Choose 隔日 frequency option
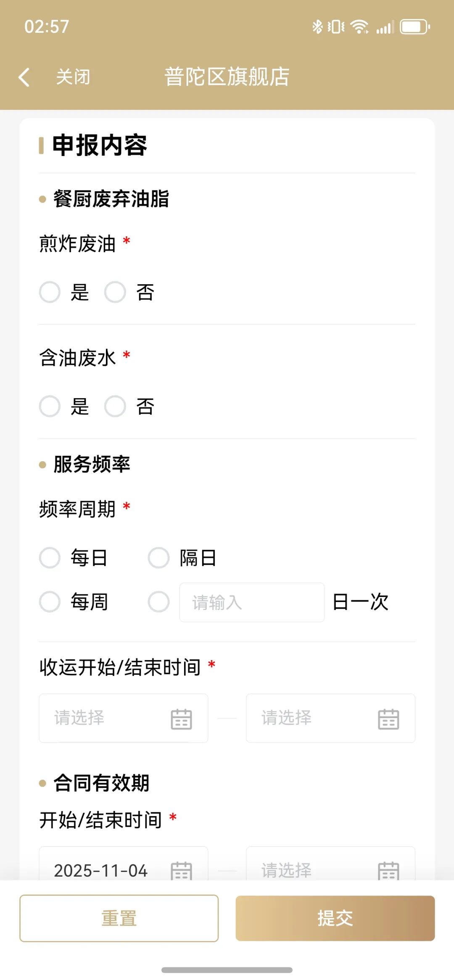This screenshot has height=980, width=454. click(x=159, y=558)
